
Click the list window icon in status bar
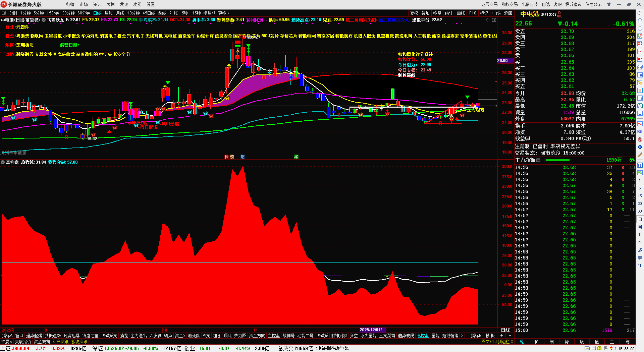coord(593,349)
